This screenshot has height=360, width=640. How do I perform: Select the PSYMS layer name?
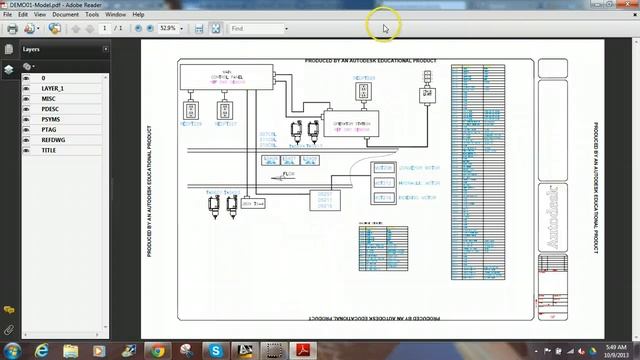(x=51, y=119)
